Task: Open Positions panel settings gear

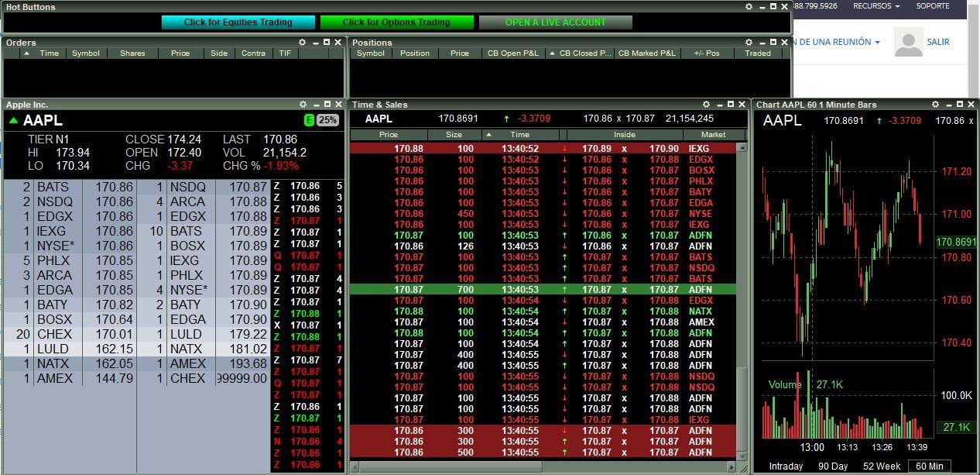Action: tap(749, 42)
